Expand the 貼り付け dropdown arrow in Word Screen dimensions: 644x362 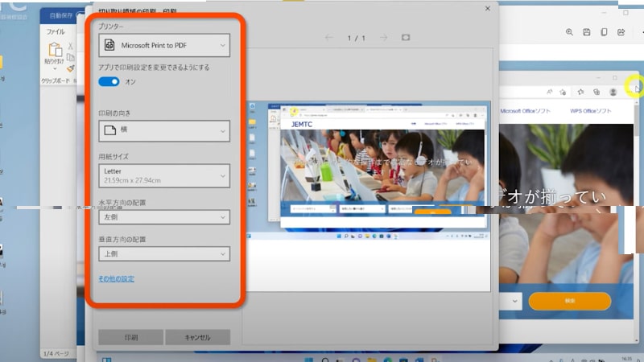(x=55, y=68)
